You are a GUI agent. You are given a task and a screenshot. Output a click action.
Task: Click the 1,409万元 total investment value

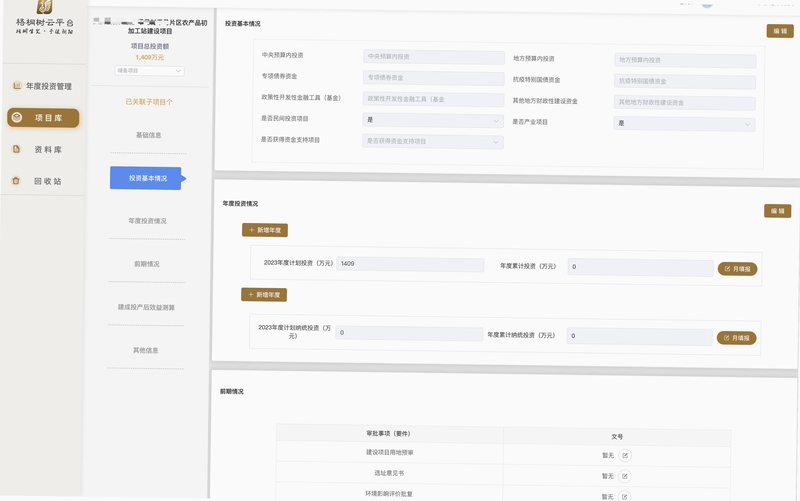149,57
